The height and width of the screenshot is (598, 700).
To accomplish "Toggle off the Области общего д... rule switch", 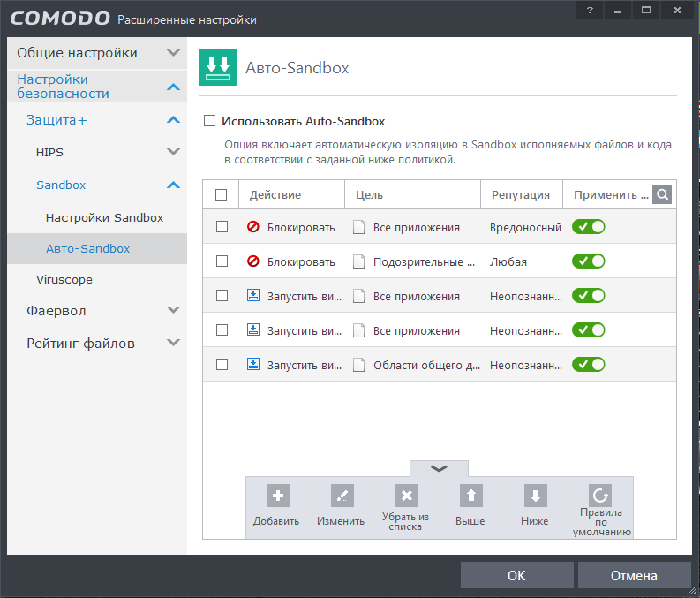I will click(x=589, y=365).
